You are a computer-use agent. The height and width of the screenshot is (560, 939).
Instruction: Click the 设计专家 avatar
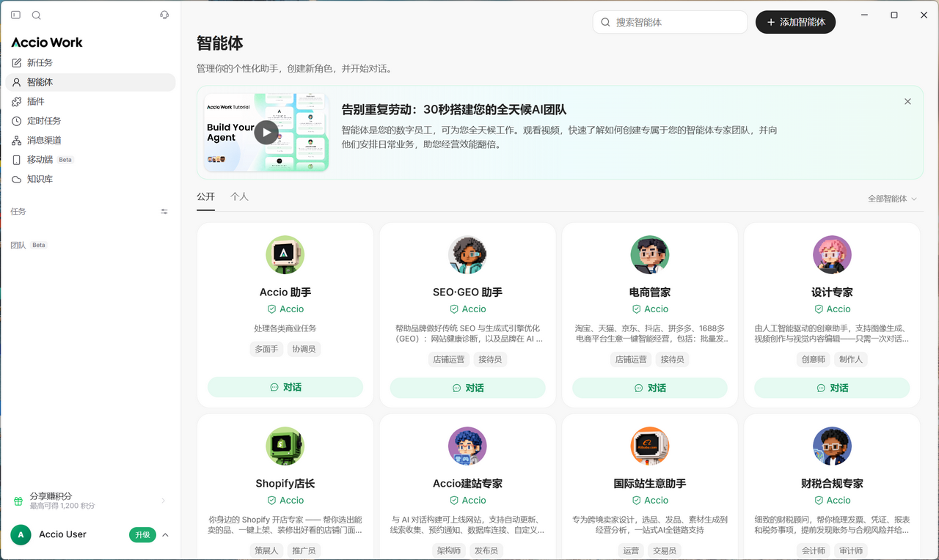pyautogui.click(x=832, y=255)
